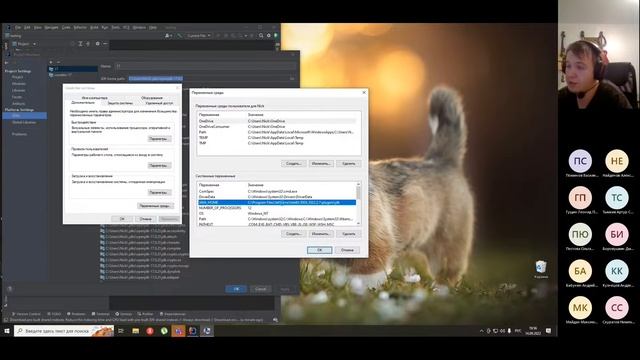Open the notification center in system tray
640x360 pixels.
click(549, 331)
